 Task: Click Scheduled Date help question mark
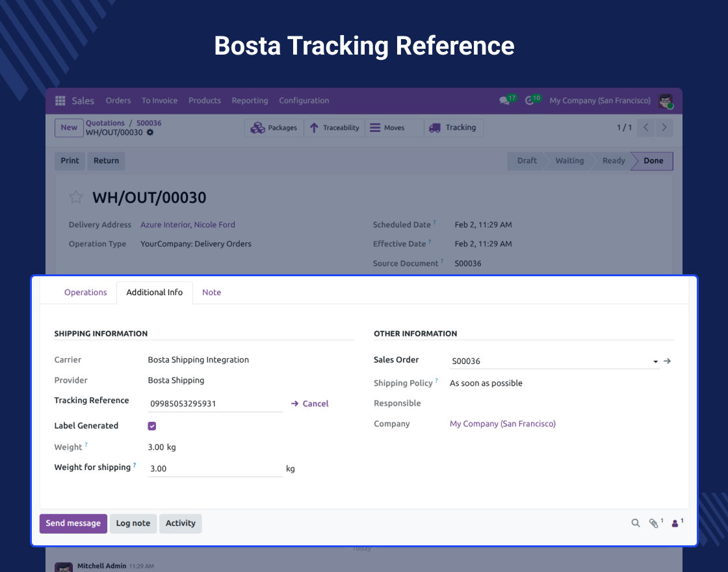[x=435, y=222]
